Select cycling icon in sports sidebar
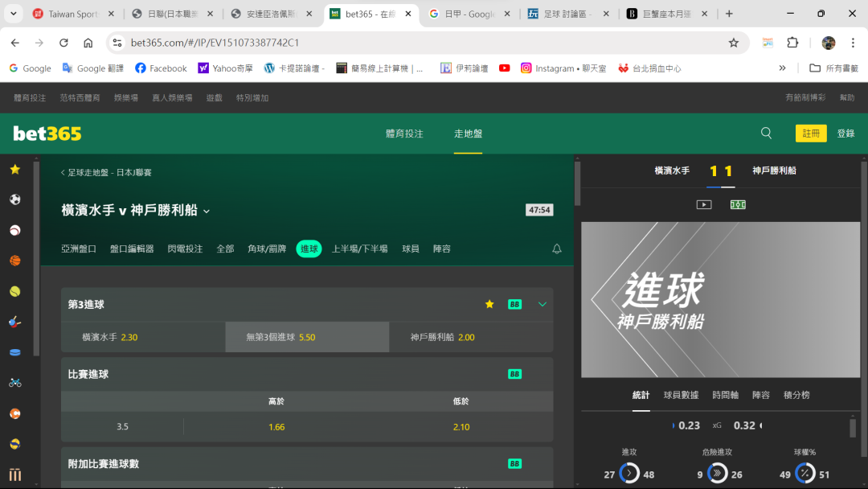 (x=15, y=383)
